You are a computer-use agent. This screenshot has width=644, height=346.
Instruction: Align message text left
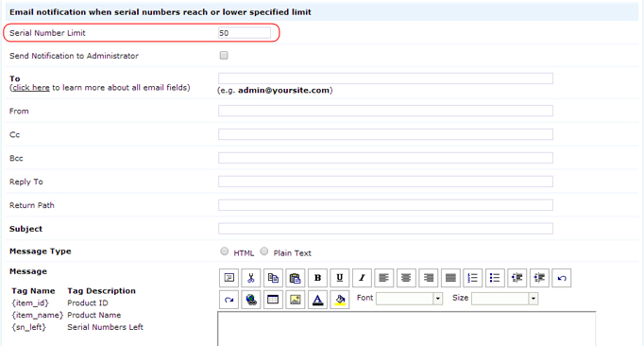tap(384, 278)
